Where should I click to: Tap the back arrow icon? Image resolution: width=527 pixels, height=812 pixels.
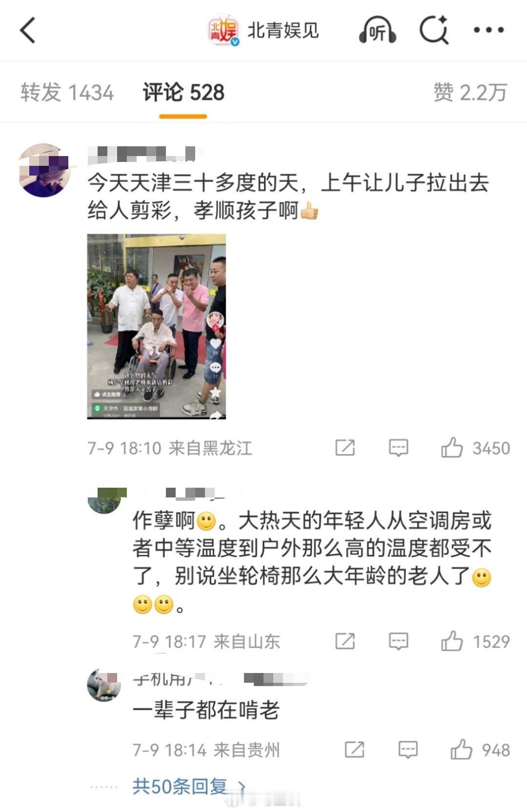coord(28,30)
